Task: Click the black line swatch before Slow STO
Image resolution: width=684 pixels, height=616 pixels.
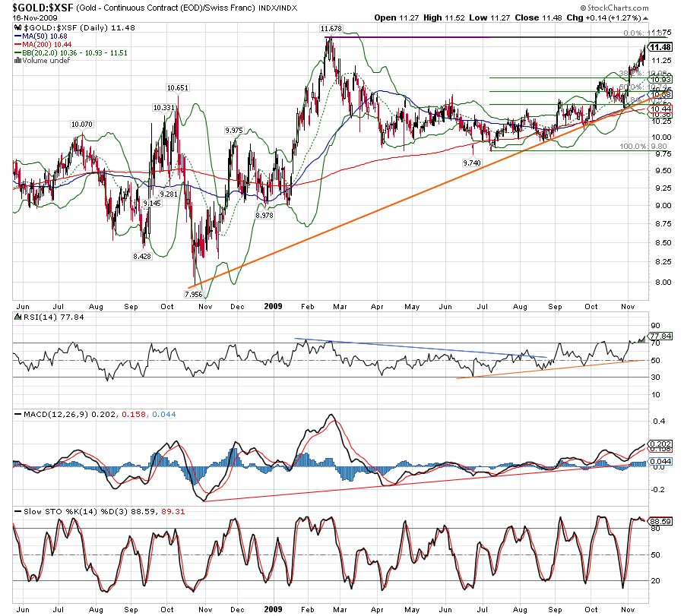Action: coord(18,511)
